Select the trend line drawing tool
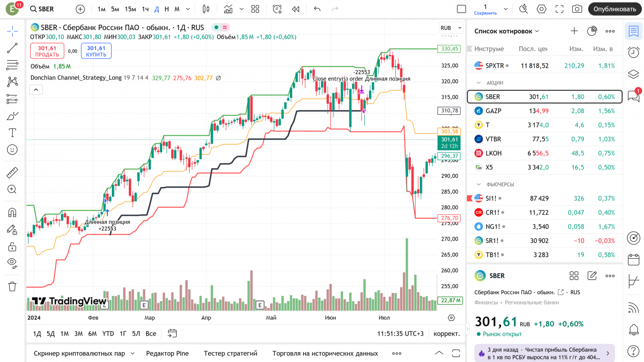Viewport: 644px width, 362px height. point(12,48)
